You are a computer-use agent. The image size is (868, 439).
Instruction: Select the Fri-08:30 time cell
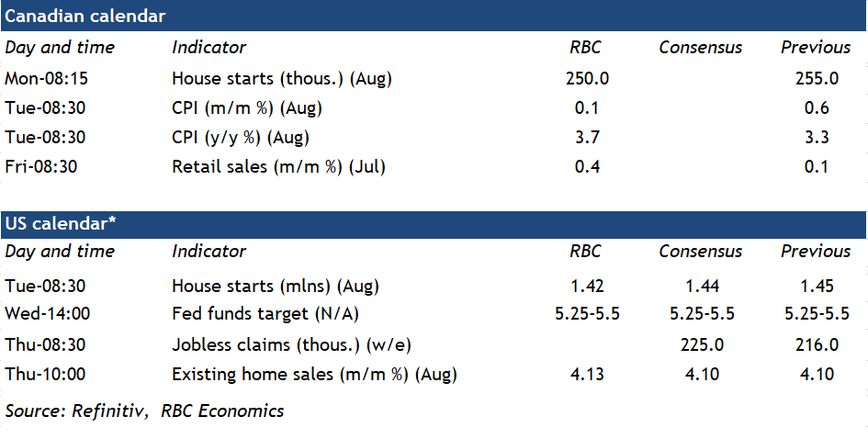(x=43, y=166)
